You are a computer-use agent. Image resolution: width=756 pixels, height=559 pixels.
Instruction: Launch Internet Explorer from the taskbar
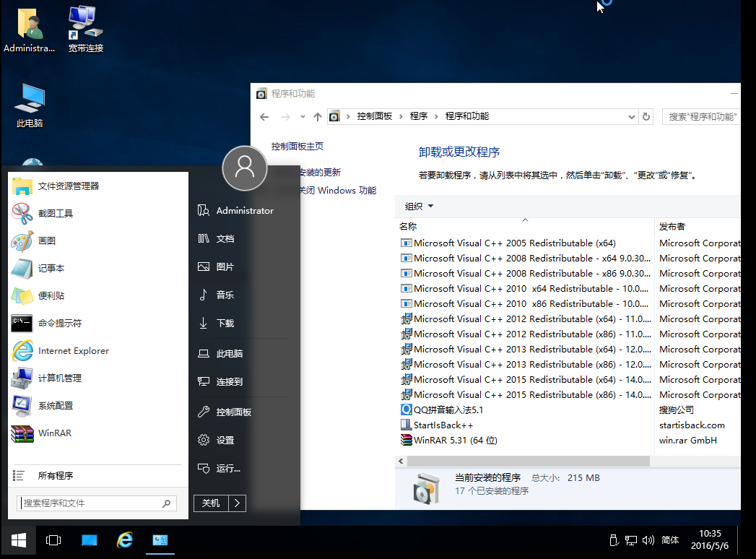click(125, 540)
